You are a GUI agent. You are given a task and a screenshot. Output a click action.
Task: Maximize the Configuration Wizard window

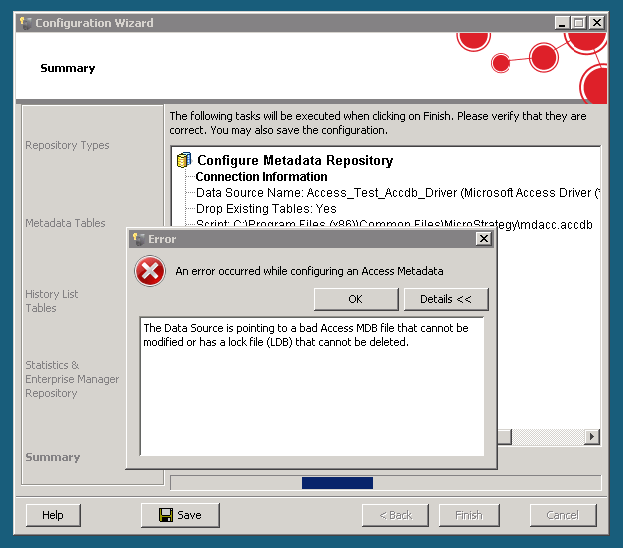click(579, 23)
